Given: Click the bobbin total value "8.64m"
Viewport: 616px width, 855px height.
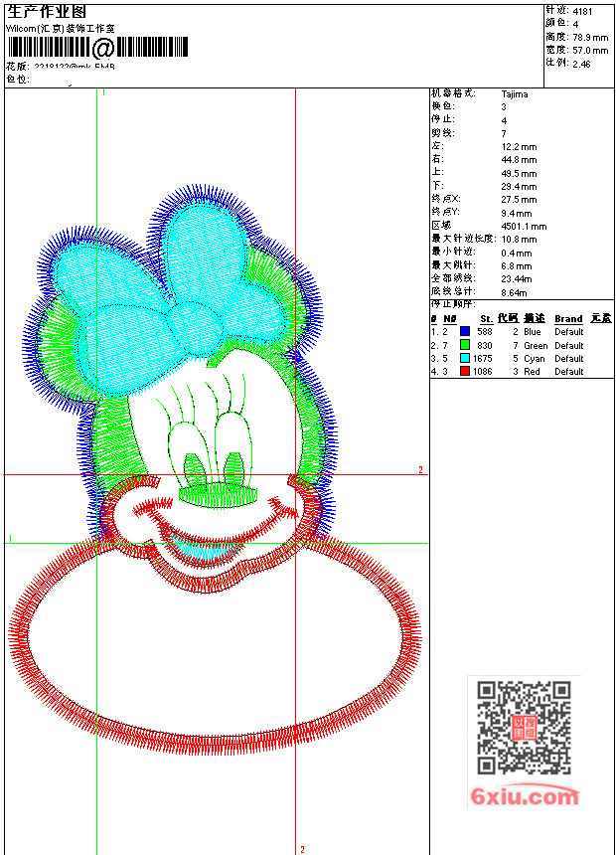Looking at the screenshot, I should (514, 293).
